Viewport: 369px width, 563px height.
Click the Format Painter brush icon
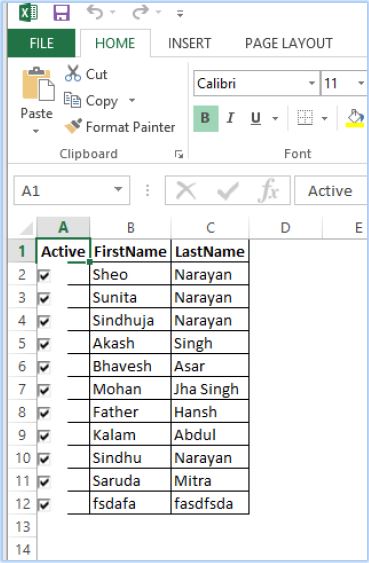point(73,126)
